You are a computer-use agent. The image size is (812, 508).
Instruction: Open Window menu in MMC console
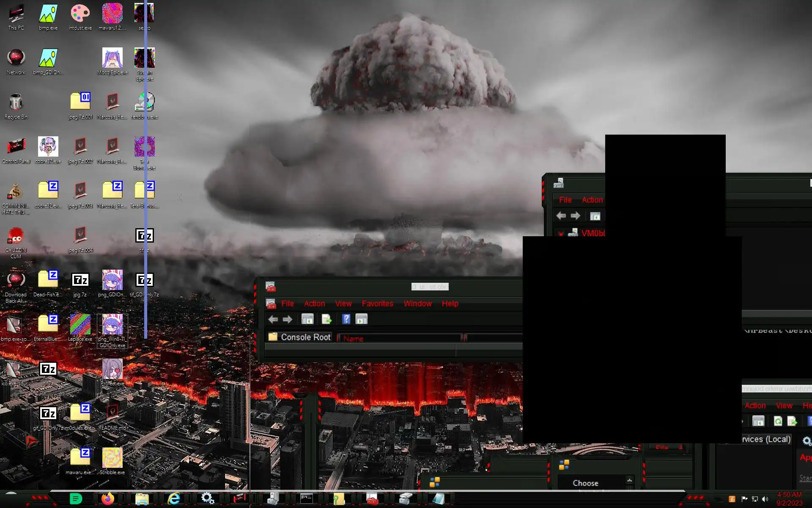pos(417,304)
